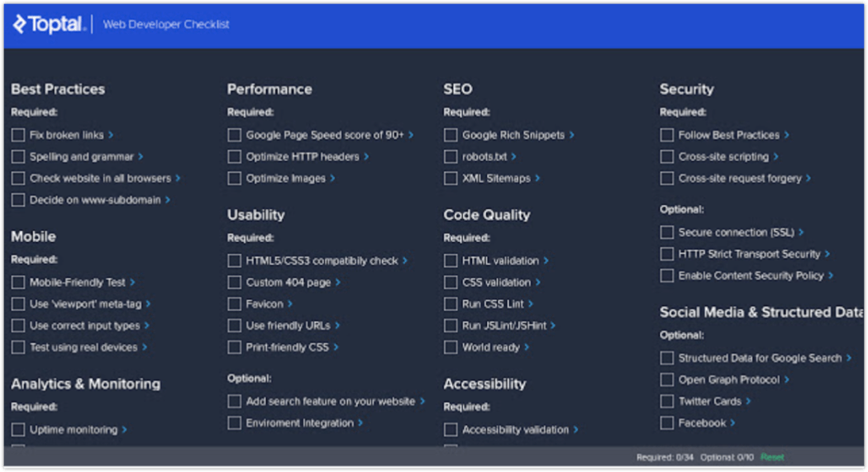Tick the Use friendly URLs checkbox
Image resolution: width=868 pixels, height=472 pixels.
pyautogui.click(x=234, y=326)
